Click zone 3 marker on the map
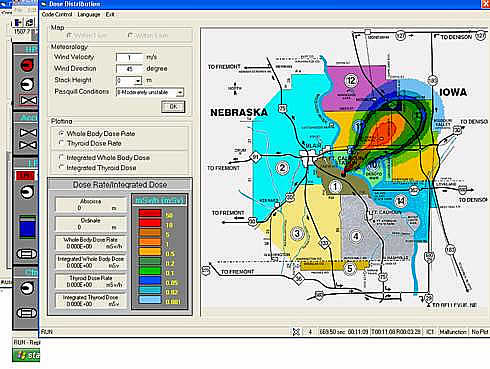 point(297,234)
